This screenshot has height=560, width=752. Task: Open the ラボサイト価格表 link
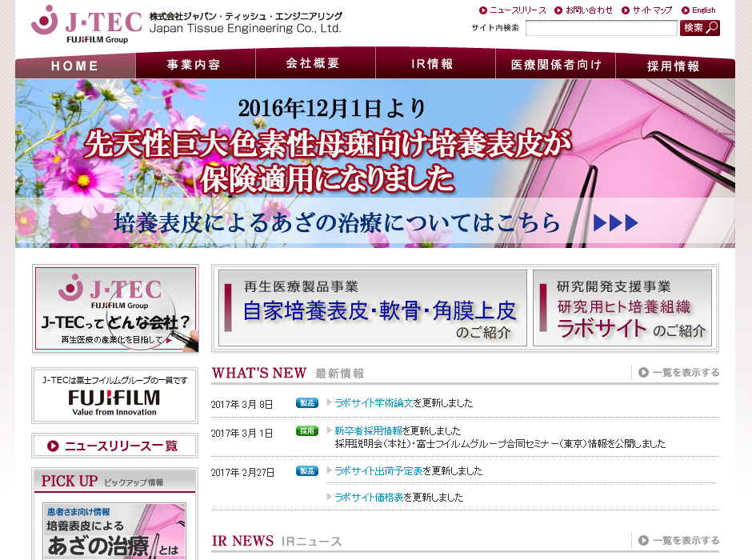tap(369, 497)
